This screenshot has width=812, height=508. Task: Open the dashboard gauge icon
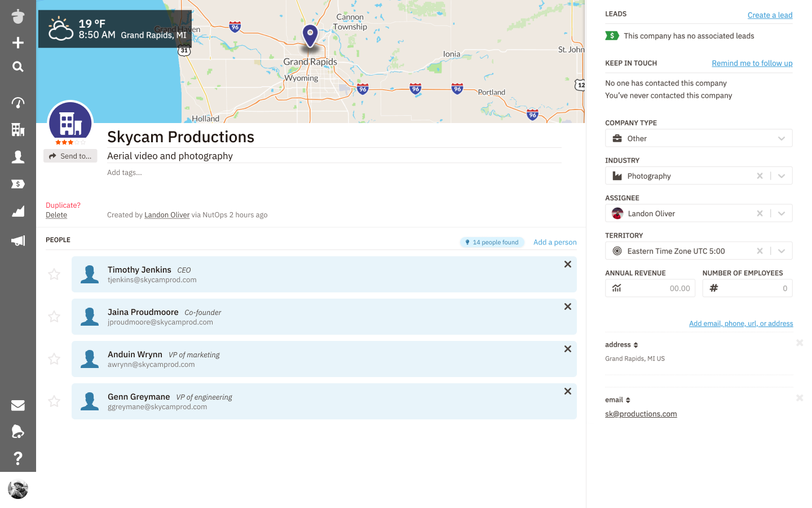point(18,103)
